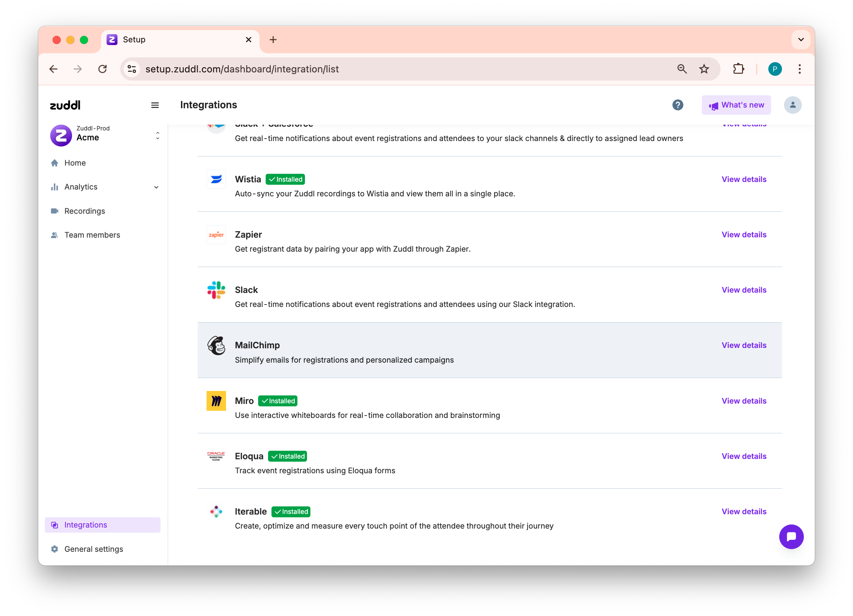
Task: Click the What's new button
Action: (736, 105)
